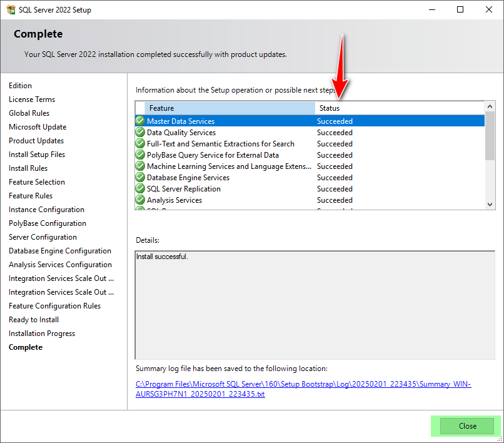Click the Close button
This screenshot has height=443, width=504.
[x=467, y=425]
